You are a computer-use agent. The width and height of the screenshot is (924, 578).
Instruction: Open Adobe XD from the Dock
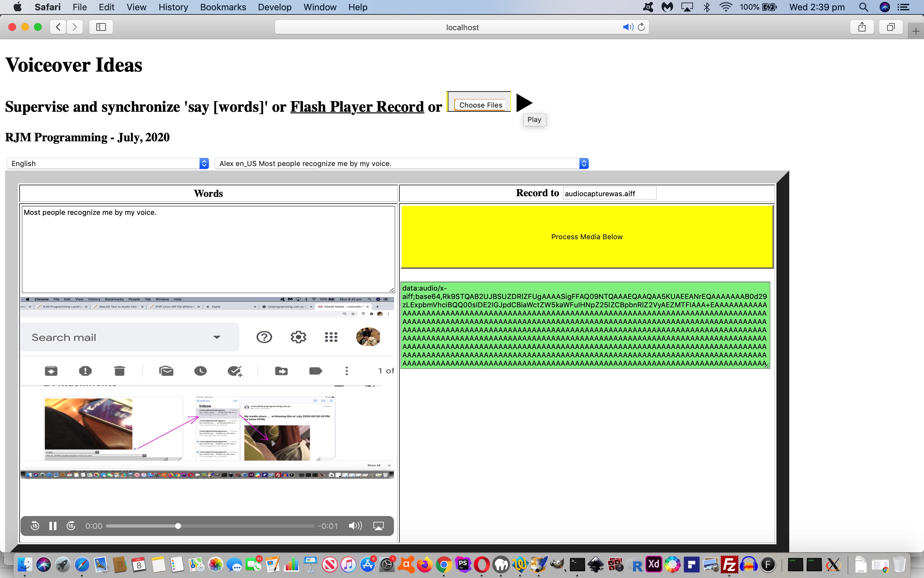tap(653, 564)
